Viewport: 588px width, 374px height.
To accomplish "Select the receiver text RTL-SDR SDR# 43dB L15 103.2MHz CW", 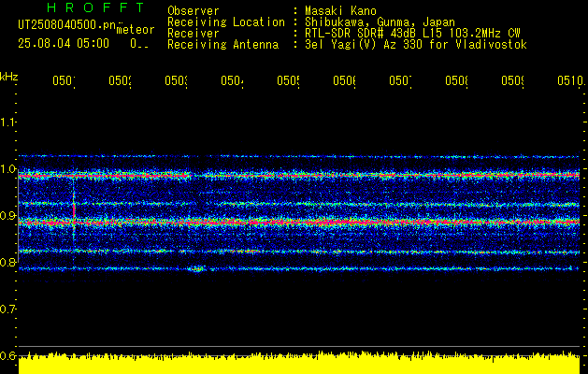I will (412, 34).
